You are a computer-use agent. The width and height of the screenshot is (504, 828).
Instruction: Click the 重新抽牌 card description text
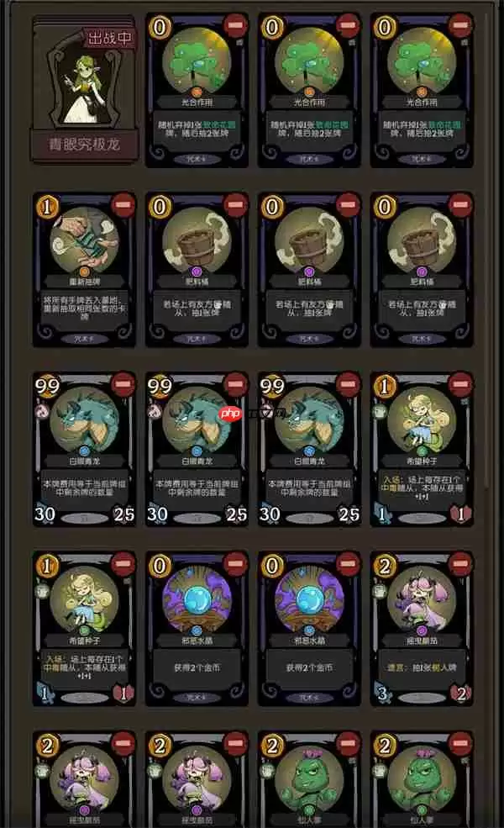pos(85,308)
